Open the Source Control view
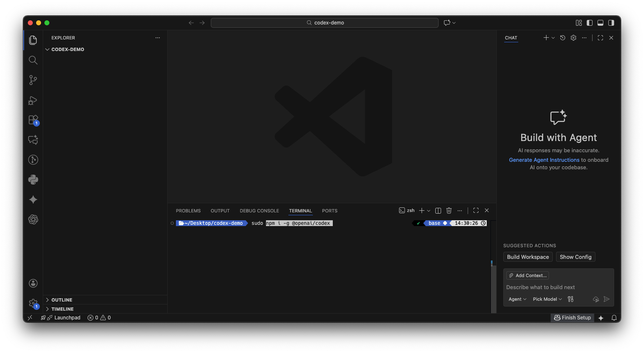The height and width of the screenshot is (353, 644). click(x=33, y=80)
